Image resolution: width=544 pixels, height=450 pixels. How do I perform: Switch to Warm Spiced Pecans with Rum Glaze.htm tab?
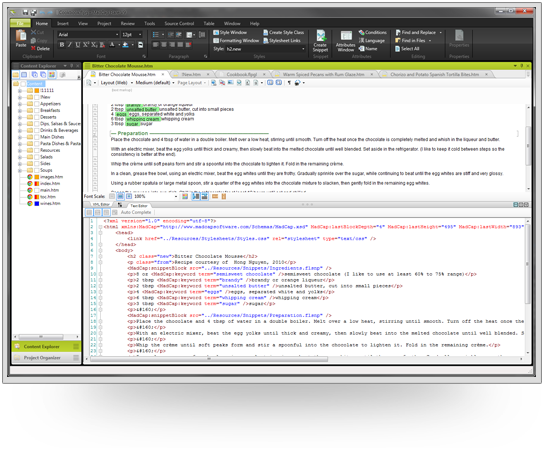pos(323,74)
